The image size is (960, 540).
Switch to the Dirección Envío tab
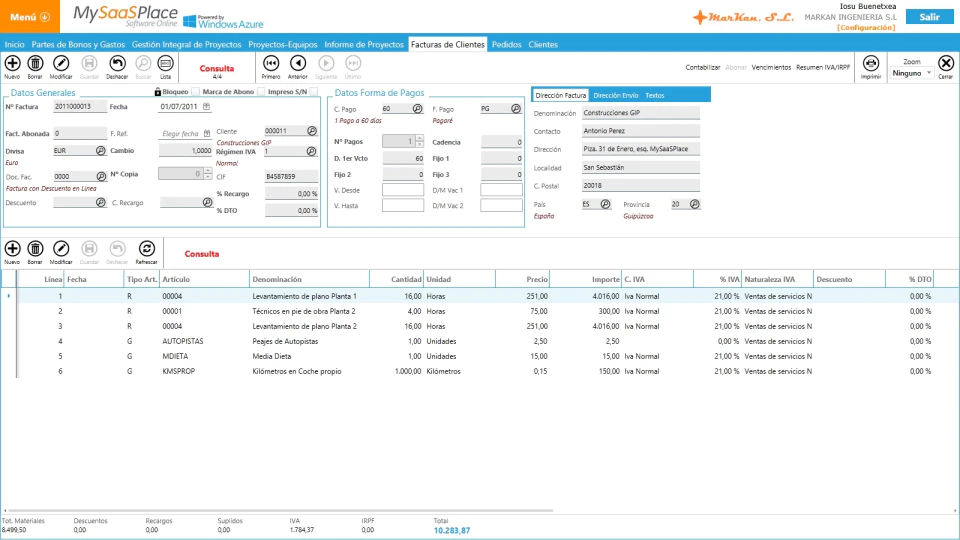[x=615, y=96]
